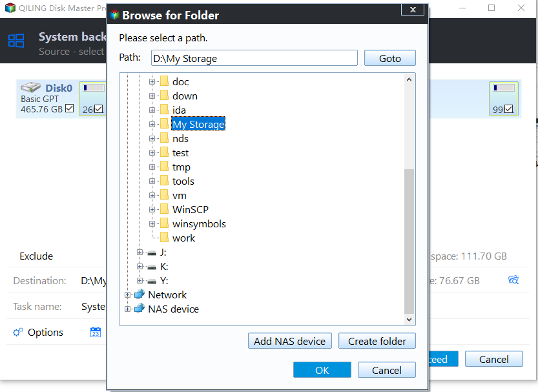Expand the test folder node
538x392 pixels.
pos(152,152)
